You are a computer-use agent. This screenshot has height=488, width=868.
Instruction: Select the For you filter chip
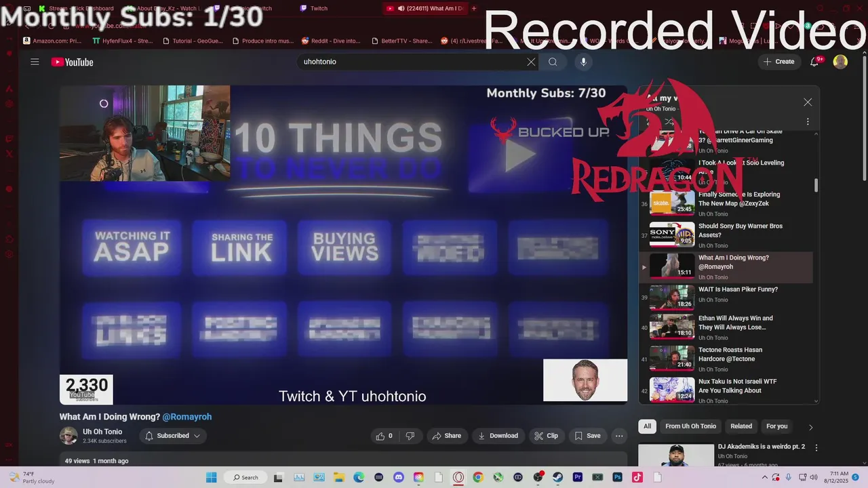(x=776, y=426)
